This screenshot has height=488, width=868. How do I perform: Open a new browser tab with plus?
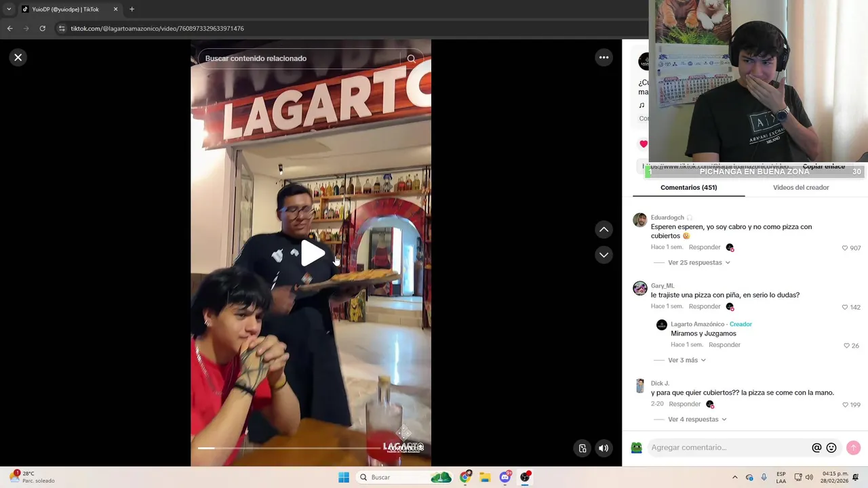(132, 9)
